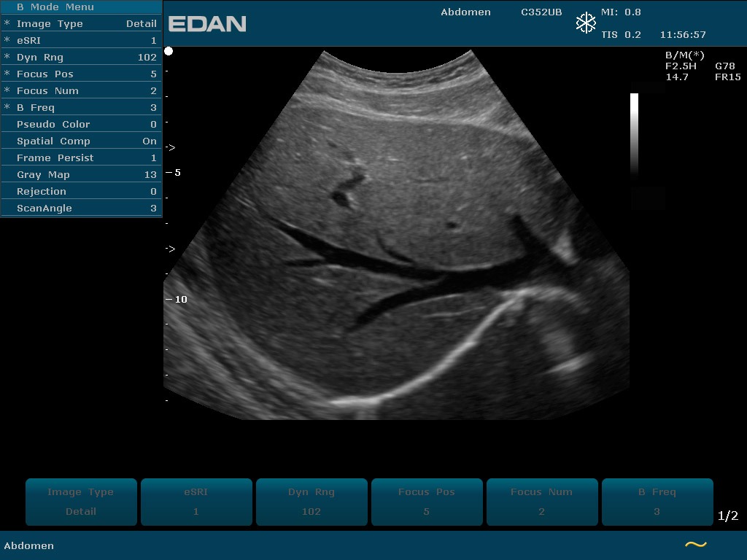
Task: Click the yellow wave icon in status bar
Action: tap(695, 545)
